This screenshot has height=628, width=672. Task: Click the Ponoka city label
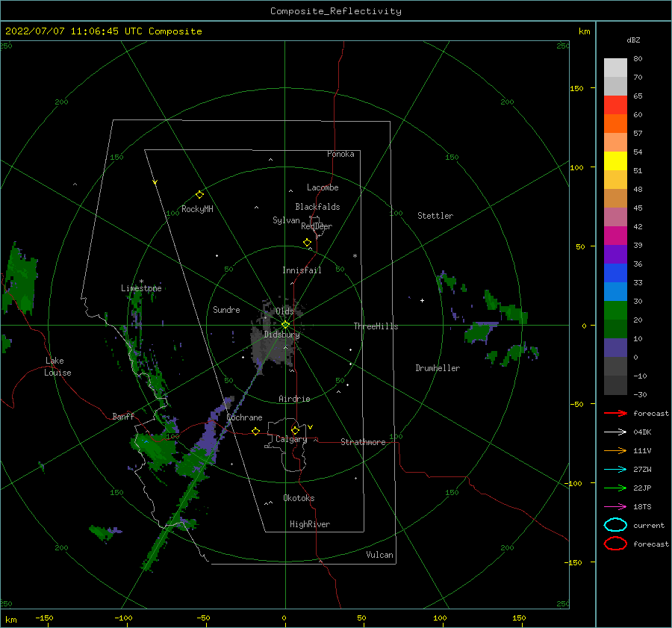[x=340, y=154]
